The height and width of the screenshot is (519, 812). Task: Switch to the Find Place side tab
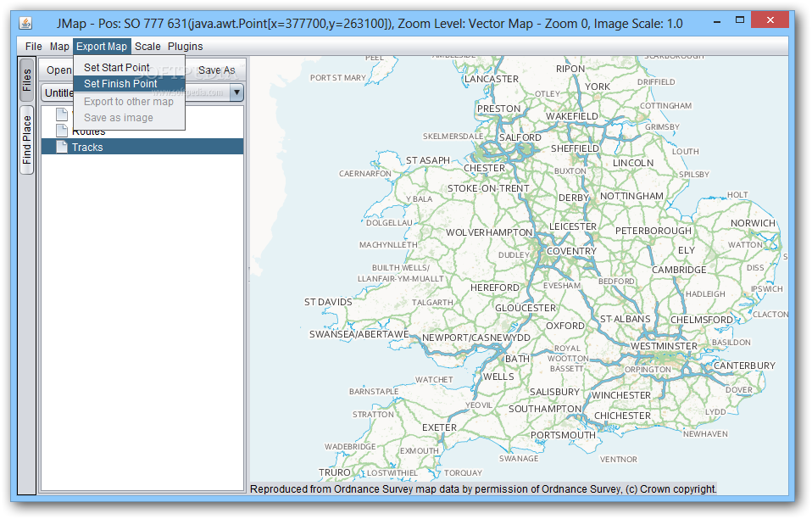click(26, 140)
